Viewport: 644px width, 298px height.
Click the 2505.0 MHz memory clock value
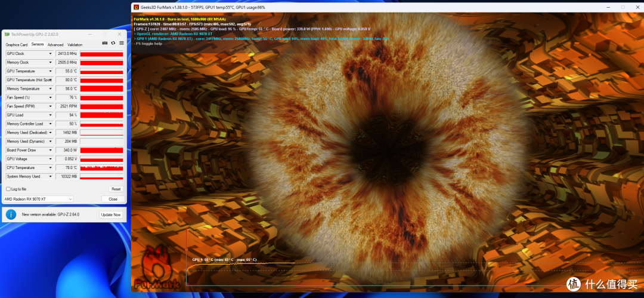click(x=67, y=63)
